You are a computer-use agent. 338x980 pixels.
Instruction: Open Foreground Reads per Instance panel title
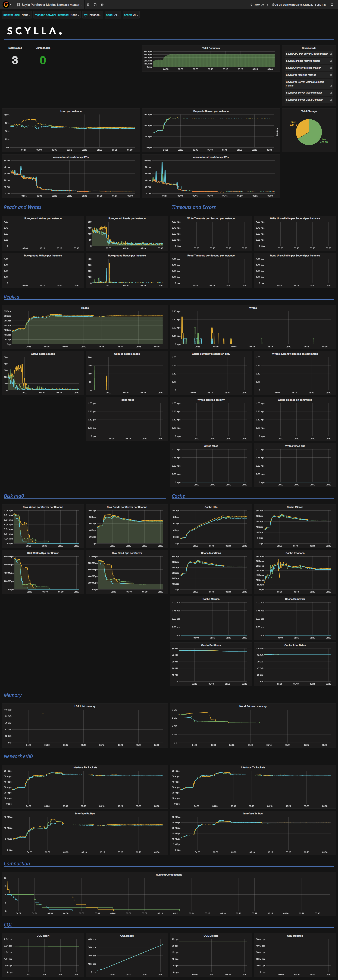(x=127, y=218)
